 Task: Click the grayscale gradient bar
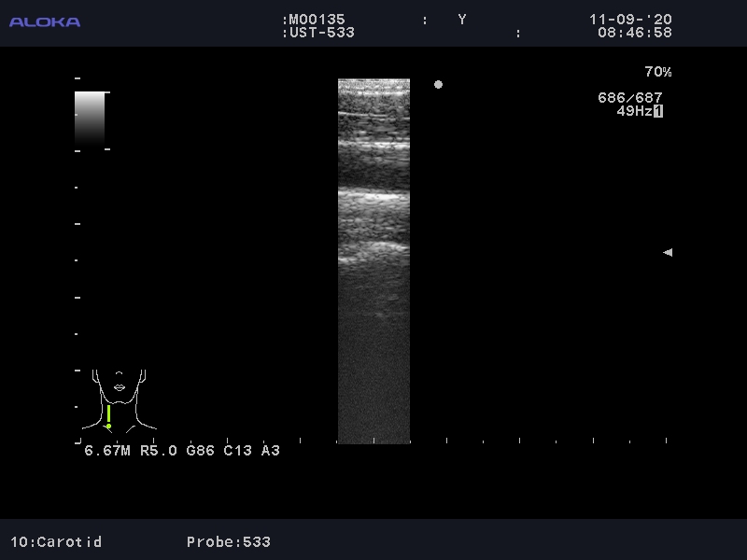[90, 117]
